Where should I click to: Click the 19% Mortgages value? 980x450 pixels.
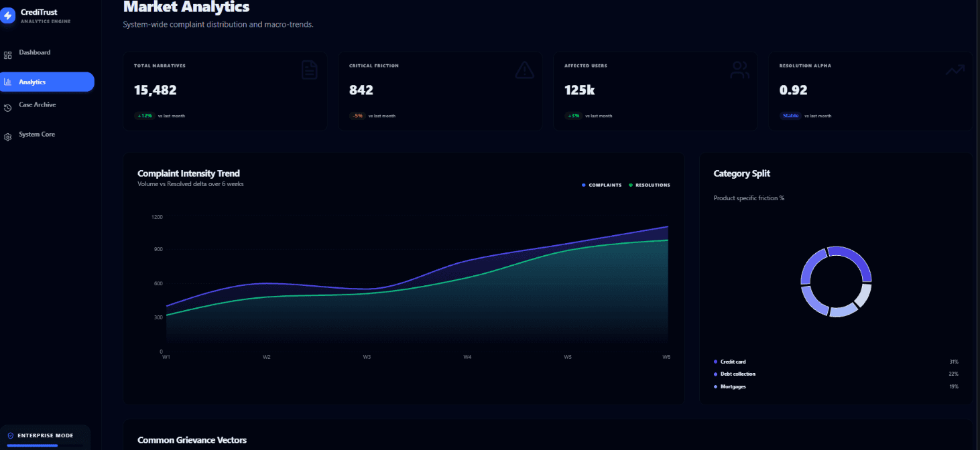click(x=954, y=386)
